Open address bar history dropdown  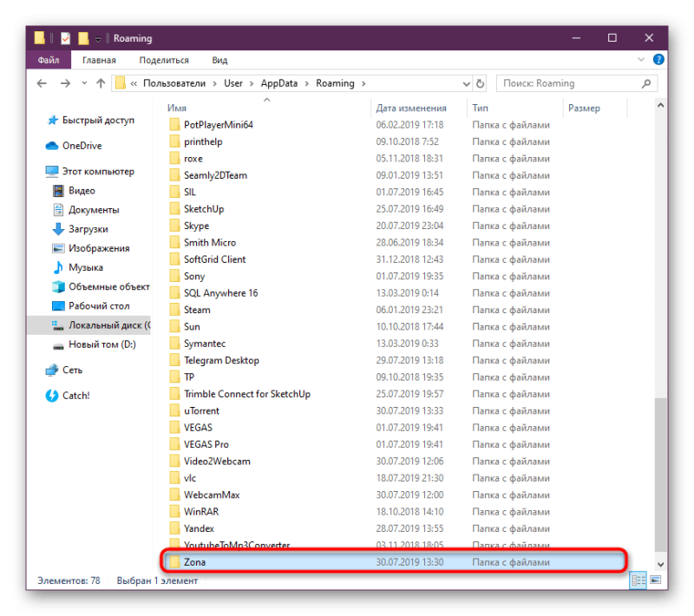[x=466, y=83]
